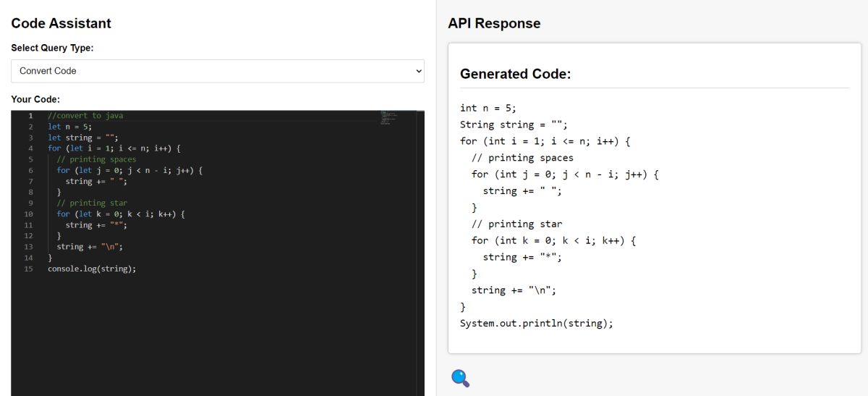Click line number 1 in editor gutter
The height and width of the screenshot is (396, 868).
tap(30, 116)
